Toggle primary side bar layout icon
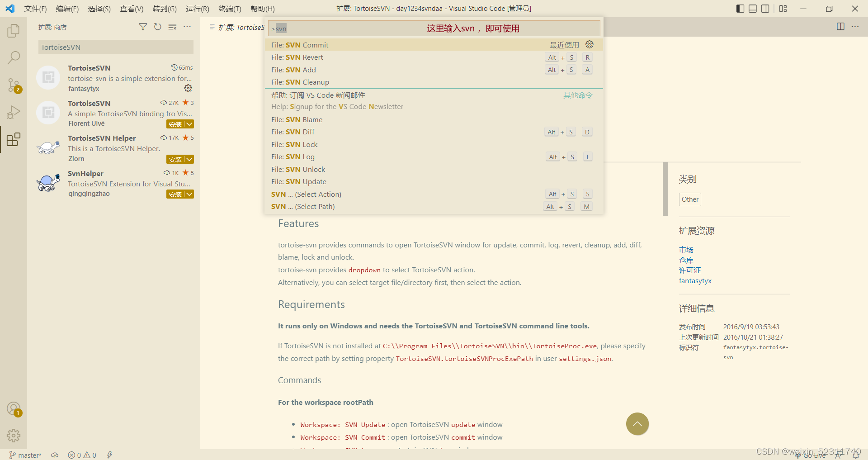 740,9
